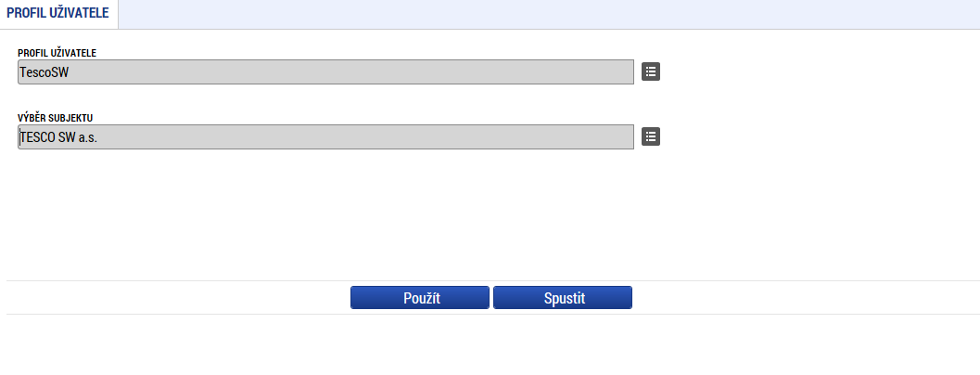Show profile choices via Profil uživatele list icon
This screenshot has width=980, height=375.
(651, 72)
